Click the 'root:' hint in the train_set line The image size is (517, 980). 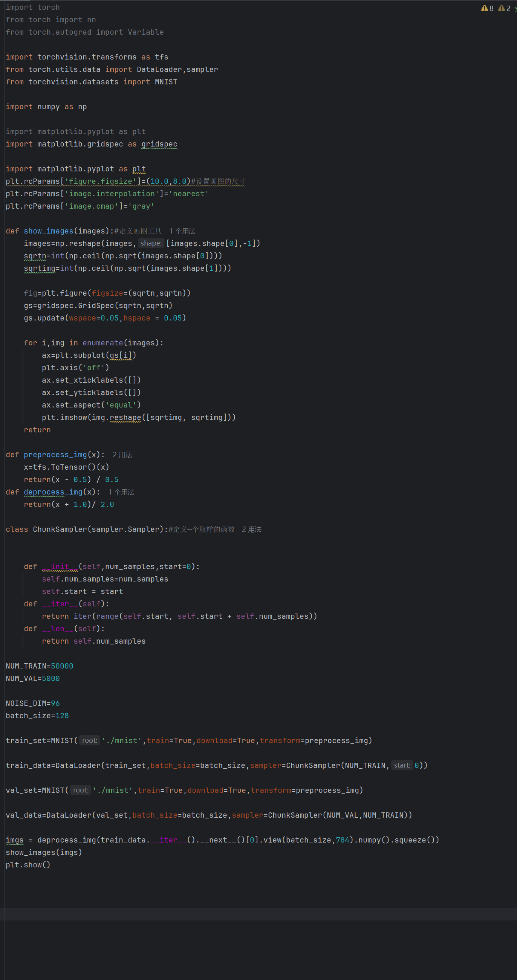pyautogui.click(x=89, y=740)
